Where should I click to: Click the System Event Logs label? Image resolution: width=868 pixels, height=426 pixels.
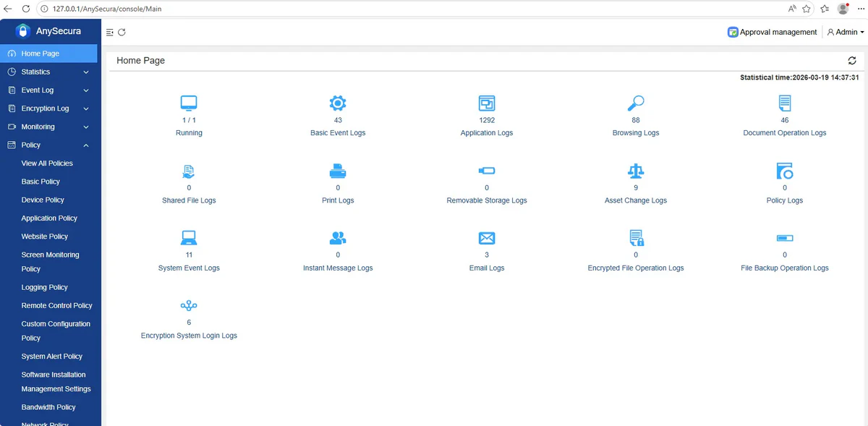point(189,268)
